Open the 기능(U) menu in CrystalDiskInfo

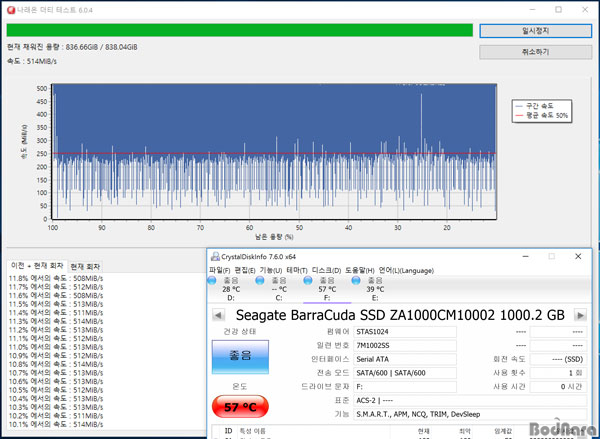coord(271,271)
